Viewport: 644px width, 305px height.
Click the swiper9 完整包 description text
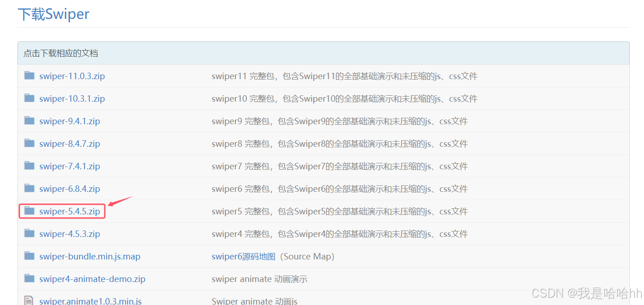[x=340, y=121]
